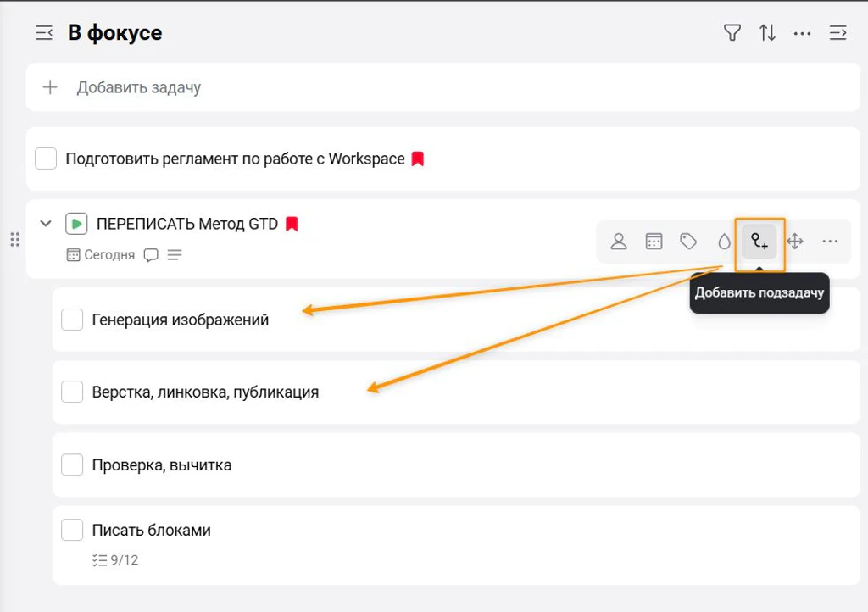This screenshot has height=612, width=868.
Task: Open notes lines icon under GTD task
Action: 175,254
